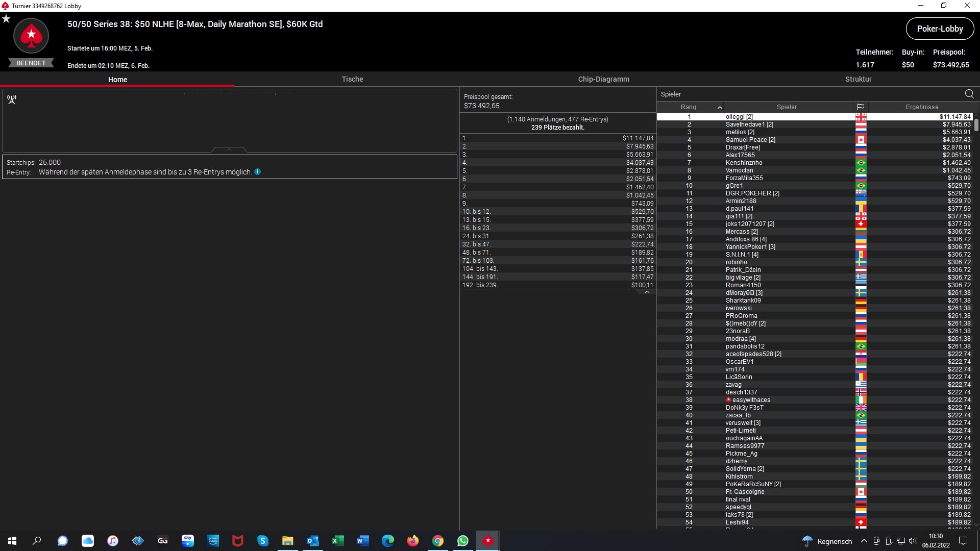Collapse the prize payout list chevron
The image size is (980, 551).
pyautogui.click(x=647, y=292)
